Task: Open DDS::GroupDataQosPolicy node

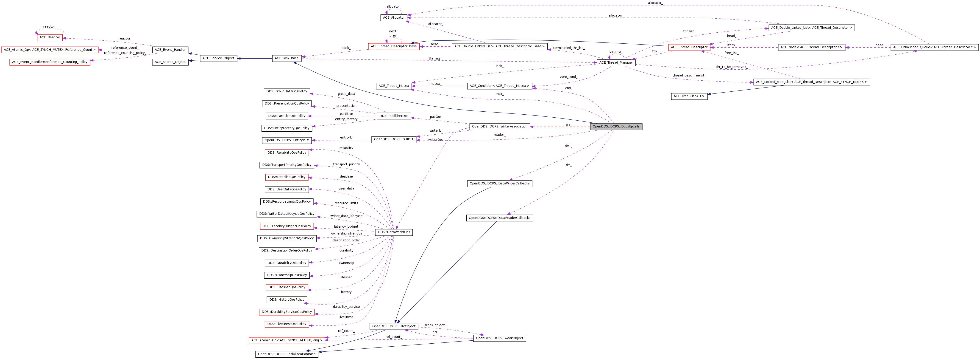Action: pos(287,91)
